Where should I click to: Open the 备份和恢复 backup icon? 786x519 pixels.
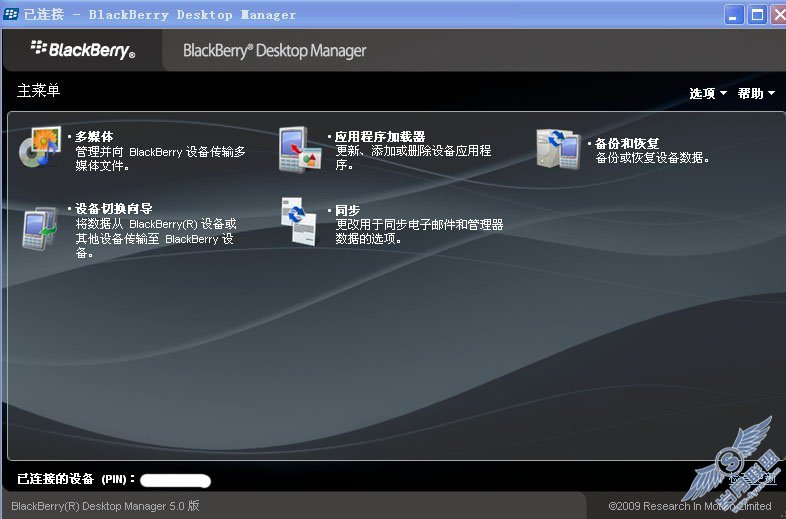tap(558, 149)
